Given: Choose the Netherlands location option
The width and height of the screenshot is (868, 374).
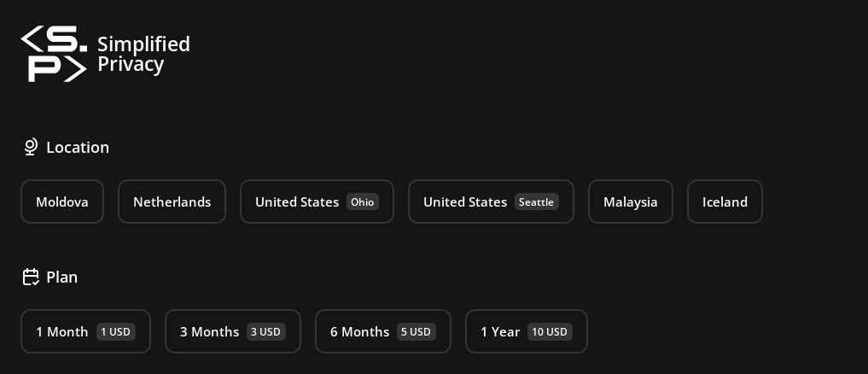Looking at the screenshot, I should coord(172,202).
